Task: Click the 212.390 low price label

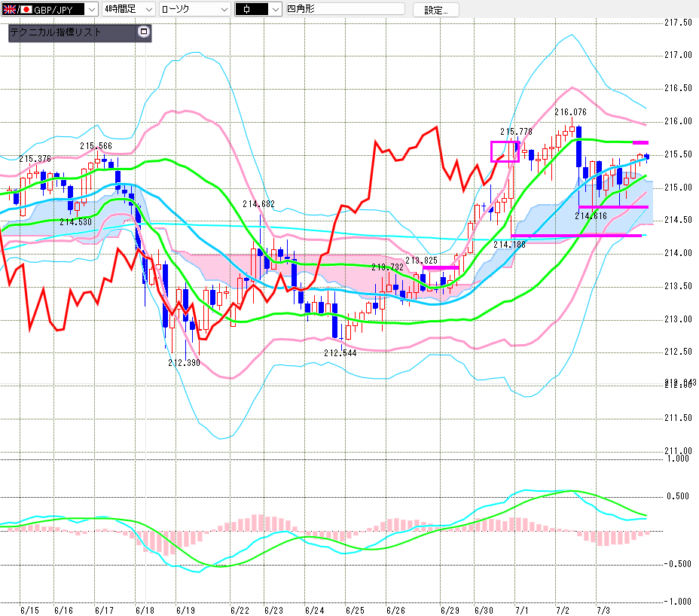Action: (x=184, y=363)
